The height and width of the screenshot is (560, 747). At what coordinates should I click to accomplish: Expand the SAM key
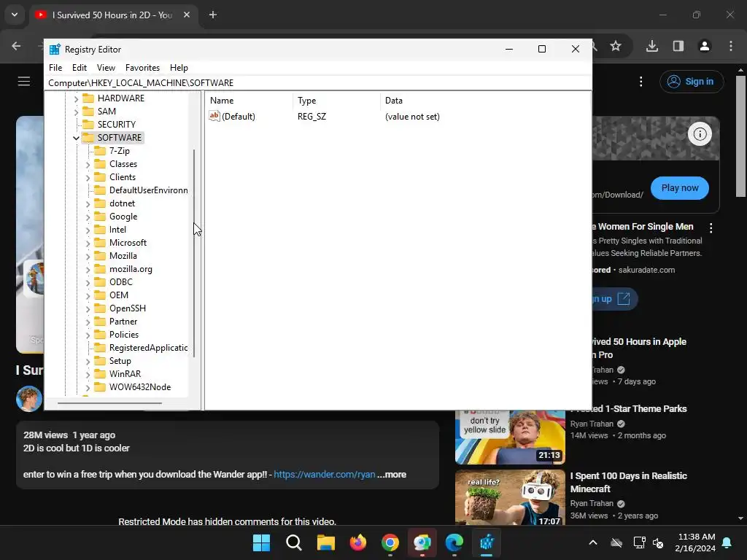pos(76,112)
